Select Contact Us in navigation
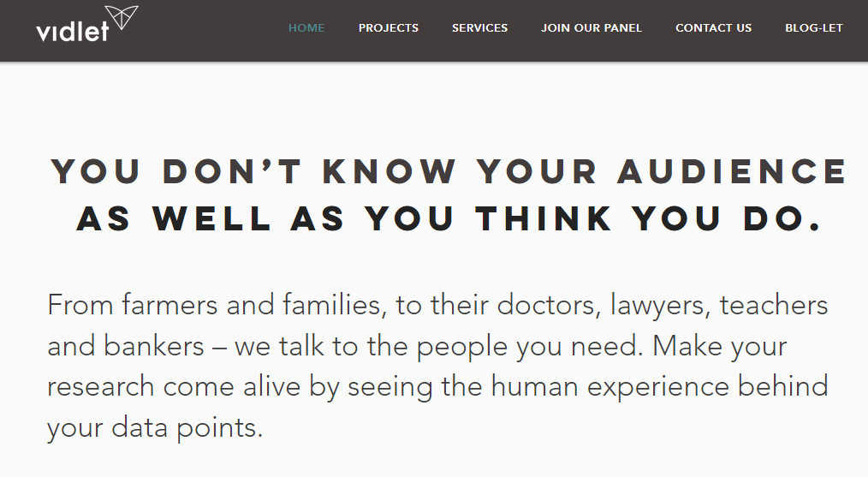Screen dimensions: 868x477 point(714,27)
